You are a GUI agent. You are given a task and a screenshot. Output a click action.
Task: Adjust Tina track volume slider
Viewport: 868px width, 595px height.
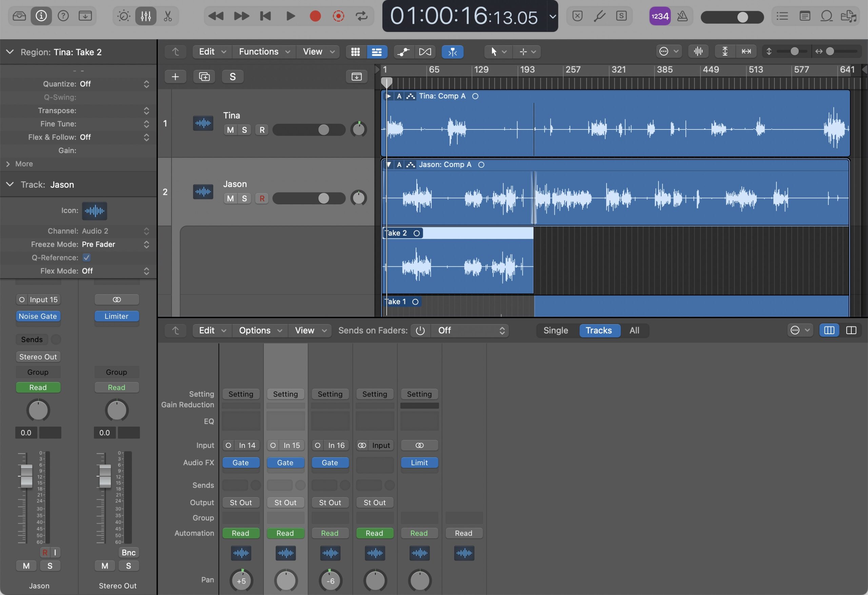(x=323, y=130)
